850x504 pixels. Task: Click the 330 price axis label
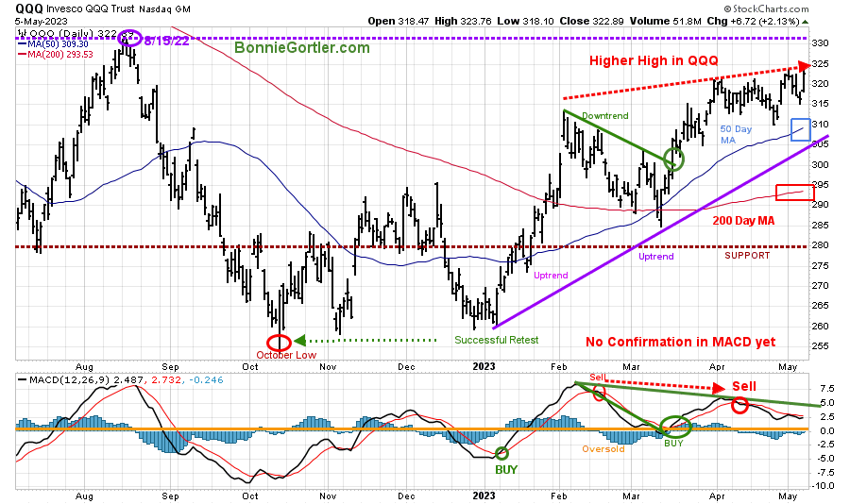[820, 43]
